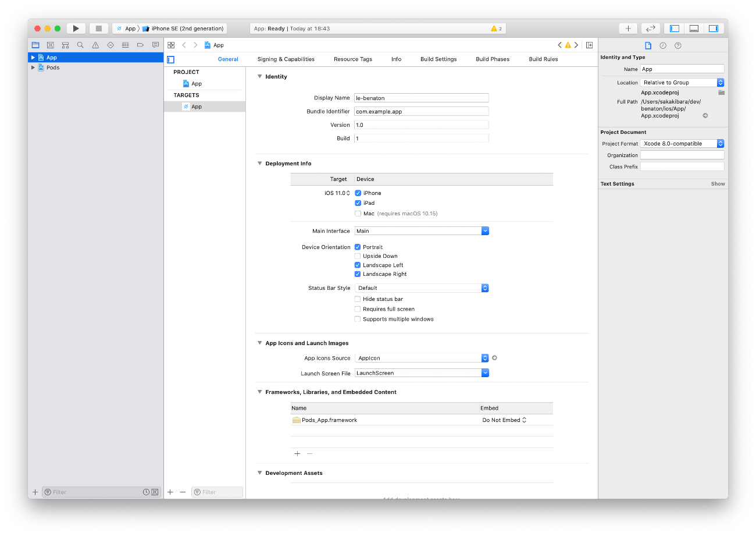Open the Build Rules tab

point(543,59)
